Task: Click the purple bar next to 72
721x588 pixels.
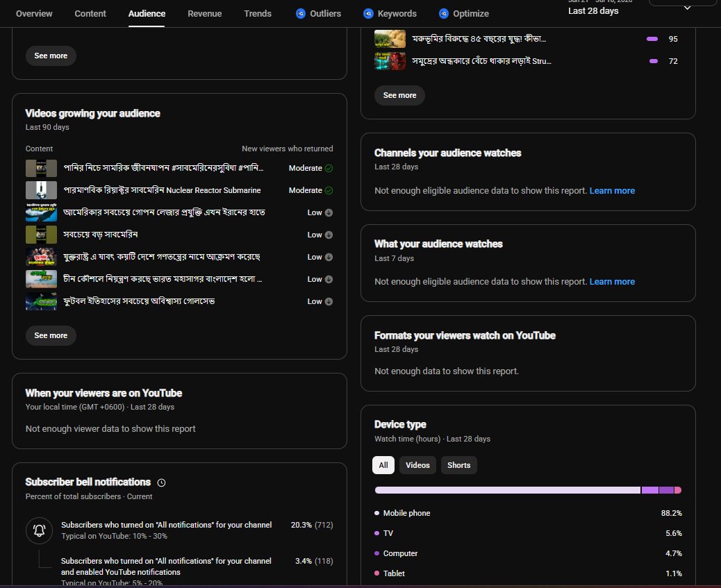Action: point(654,61)
